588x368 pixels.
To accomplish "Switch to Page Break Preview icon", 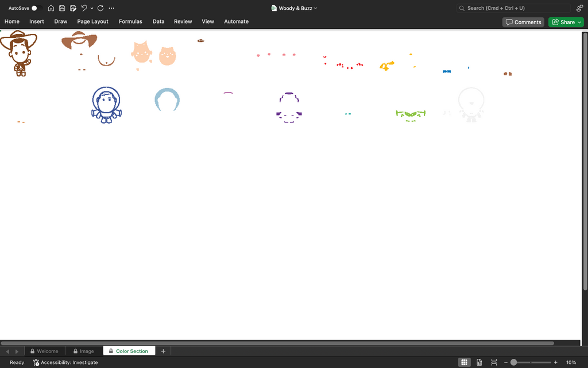I will click(494, 362).
